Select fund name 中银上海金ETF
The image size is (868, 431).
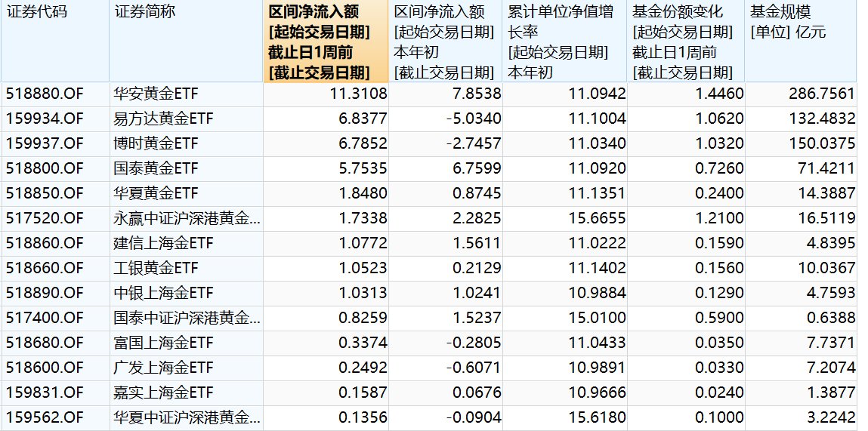163,293
